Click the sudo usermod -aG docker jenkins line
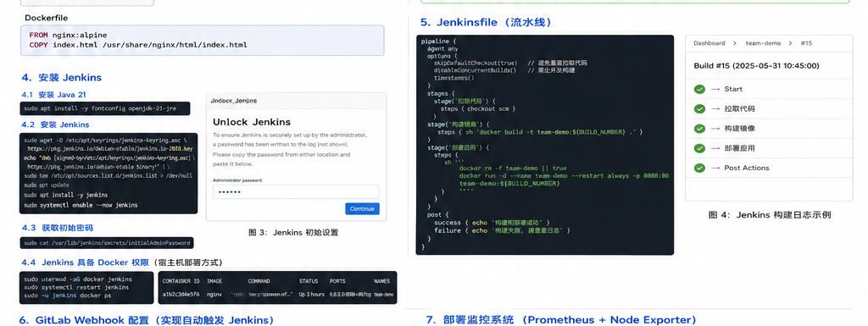This screenshot has height=326, width=868. click(x=77, y=279)
